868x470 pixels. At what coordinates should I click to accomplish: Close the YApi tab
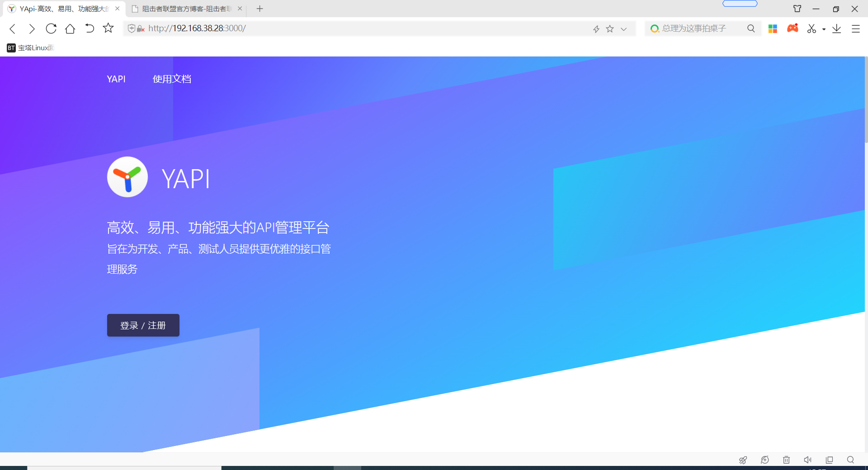[x=118, y=9]
